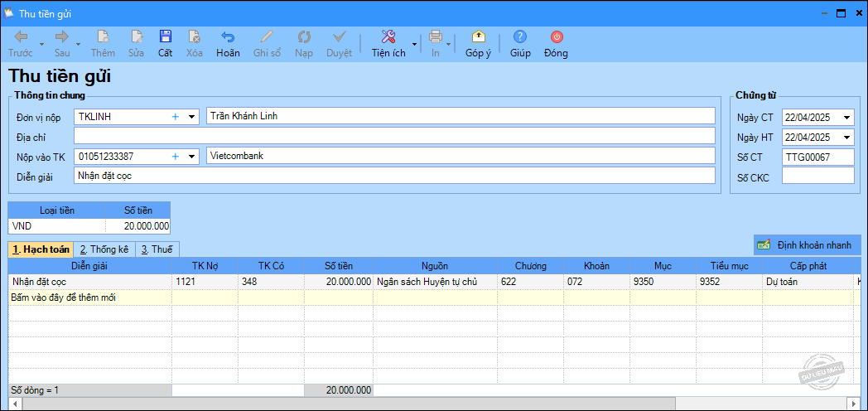868x411 pixels.
Task: Click the Cấp phát cell 'Dự toán'
Action: tap(808, 282)
